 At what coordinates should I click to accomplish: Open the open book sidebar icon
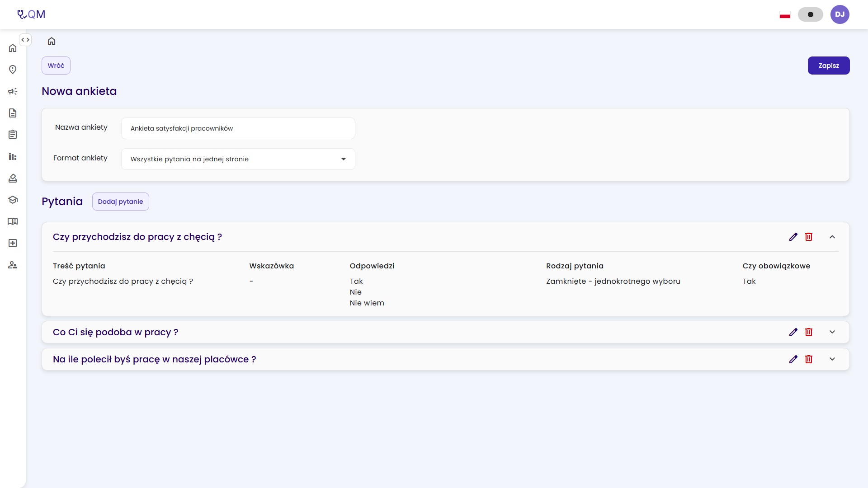13,221
